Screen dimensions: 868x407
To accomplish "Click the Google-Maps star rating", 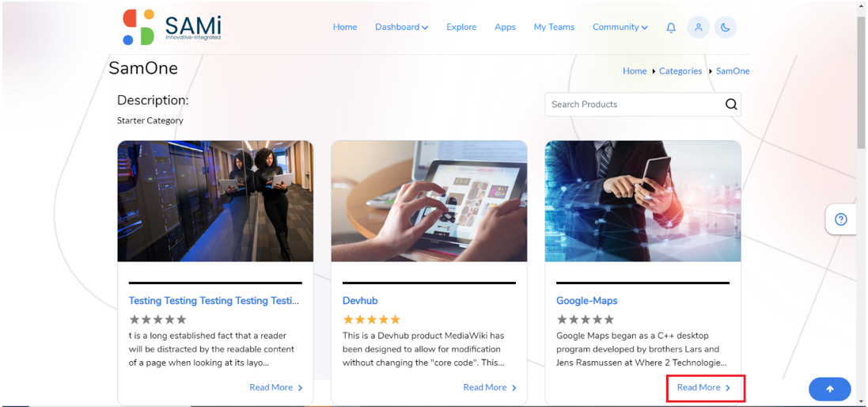I will coord(585,320).
